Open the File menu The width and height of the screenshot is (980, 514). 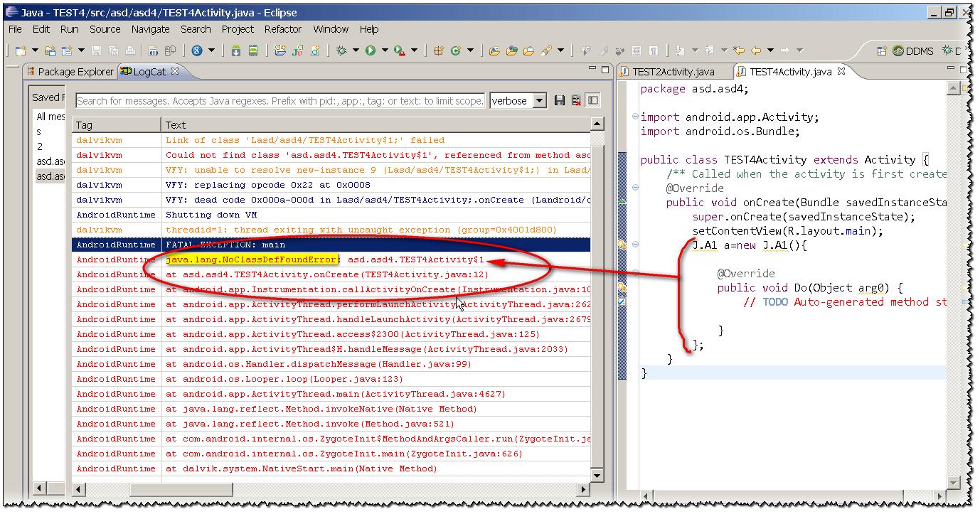pyautogui.click(x=15, y=29)
